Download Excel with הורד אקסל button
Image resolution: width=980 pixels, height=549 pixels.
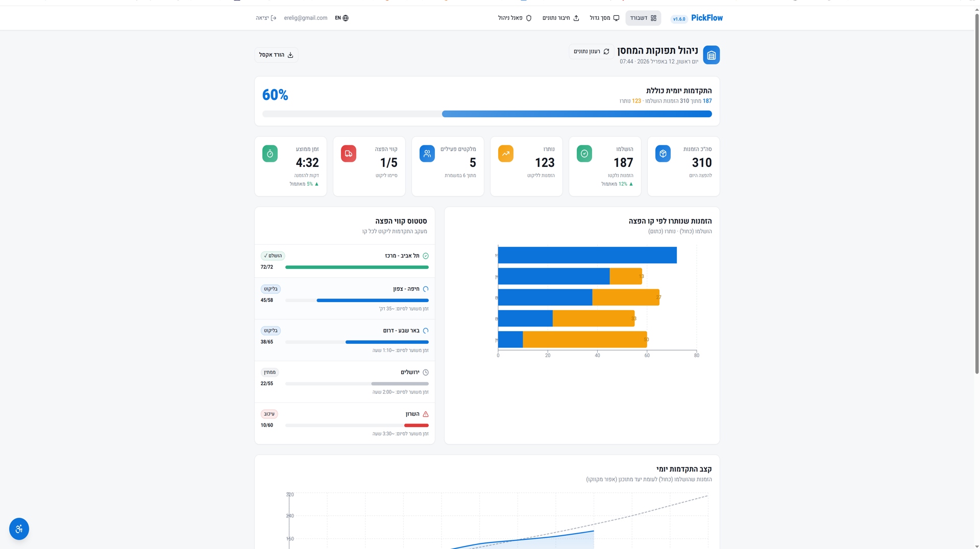click(276, 55)
